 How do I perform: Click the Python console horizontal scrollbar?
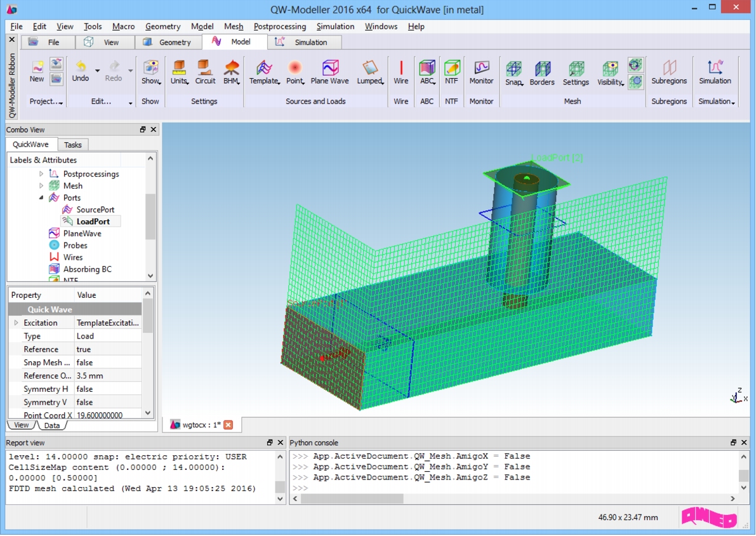(x=352, y=499)
